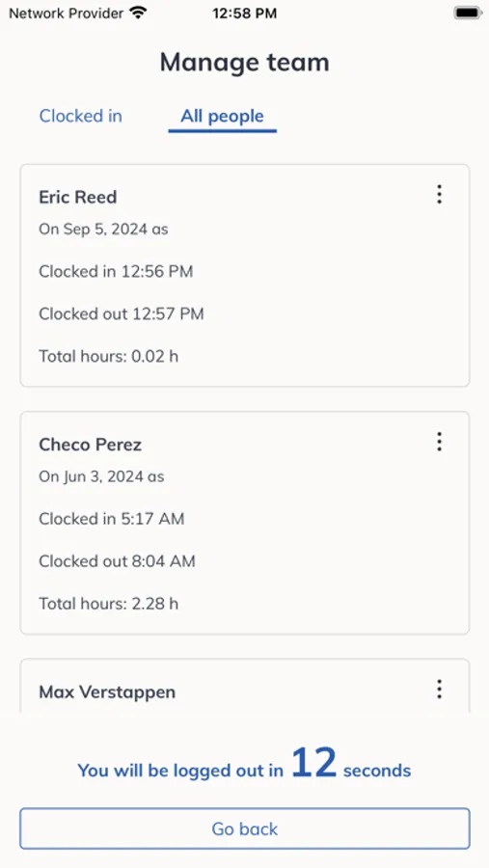Select the All people tab
This screenshot has height=868, width=489.
pyautogui.click(x=222, y=117)
